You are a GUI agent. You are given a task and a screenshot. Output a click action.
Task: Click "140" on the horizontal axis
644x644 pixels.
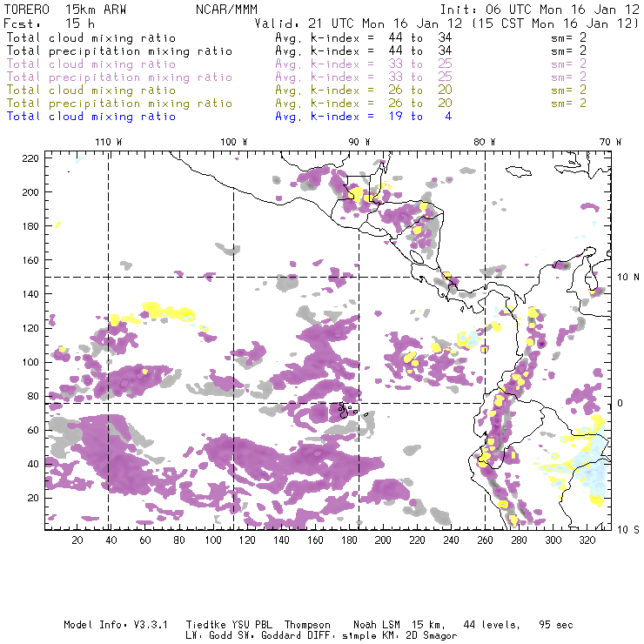(281, 540)
